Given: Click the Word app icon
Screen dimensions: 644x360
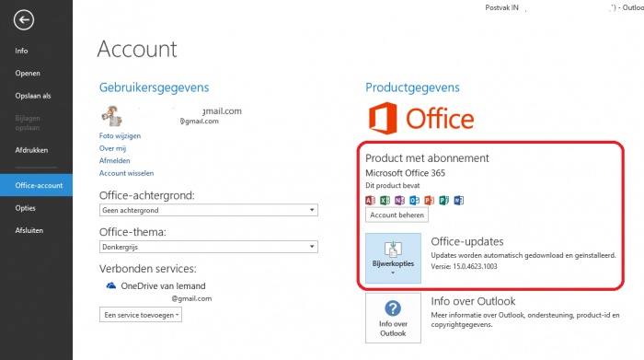Looking at the screenshot, I should coord(459,200).
